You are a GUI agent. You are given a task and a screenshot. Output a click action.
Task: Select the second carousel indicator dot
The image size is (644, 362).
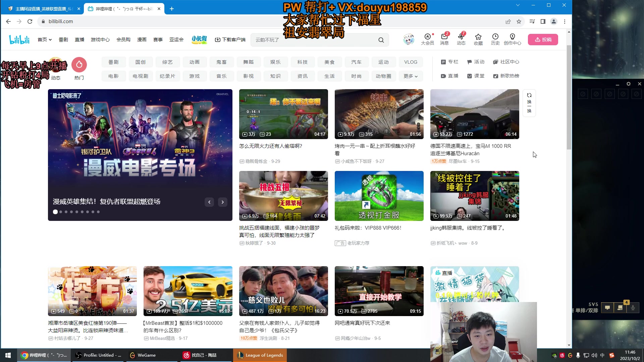pos(61,212)
